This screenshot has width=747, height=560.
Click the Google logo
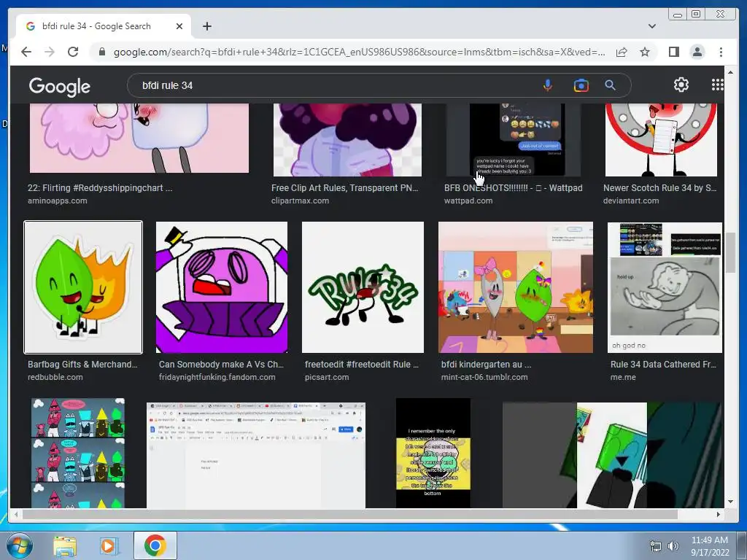[x=60, y=86]
